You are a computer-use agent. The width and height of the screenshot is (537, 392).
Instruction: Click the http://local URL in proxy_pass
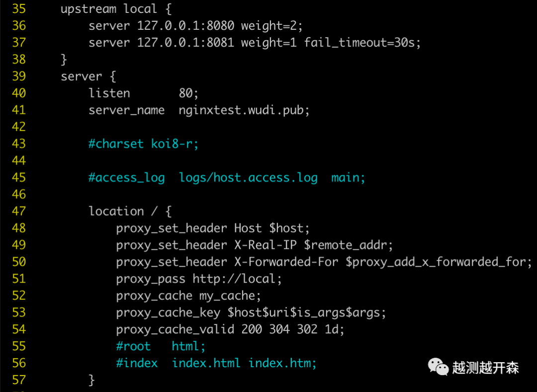(237, 279)
